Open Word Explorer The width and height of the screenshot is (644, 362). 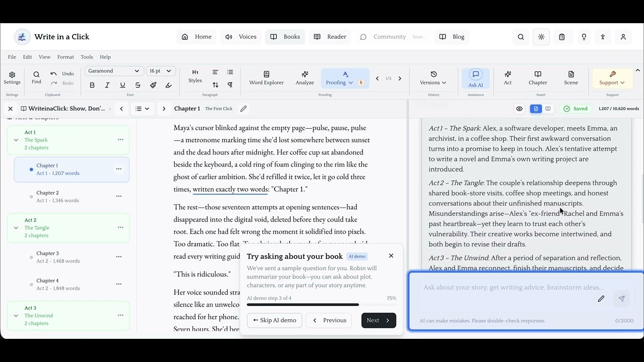coord(266,78)
